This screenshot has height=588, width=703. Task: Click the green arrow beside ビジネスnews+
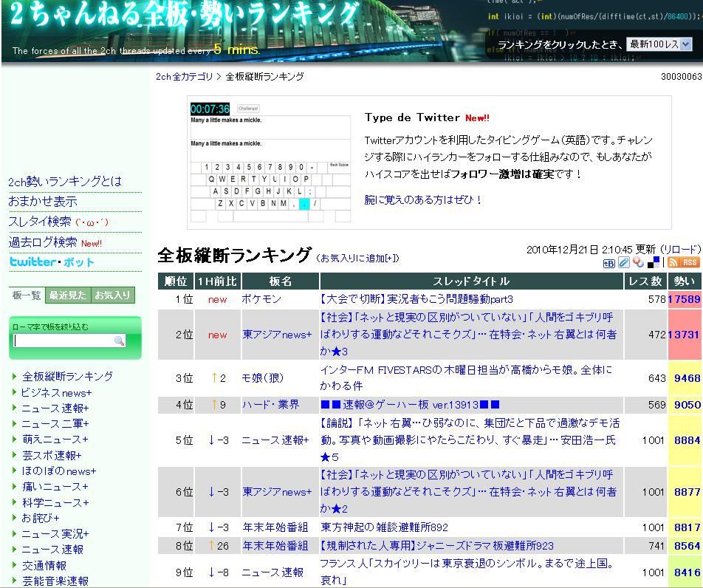[x=14, y=392]
